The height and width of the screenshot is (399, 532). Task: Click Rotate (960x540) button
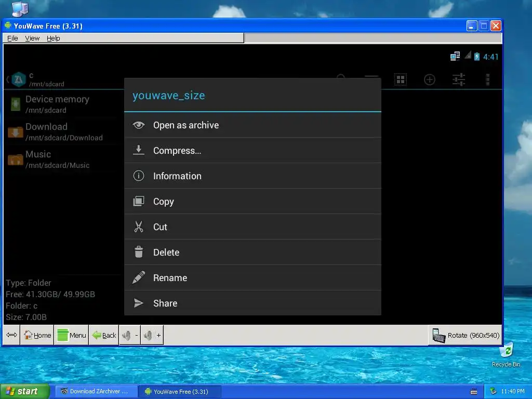click(465, 335)
